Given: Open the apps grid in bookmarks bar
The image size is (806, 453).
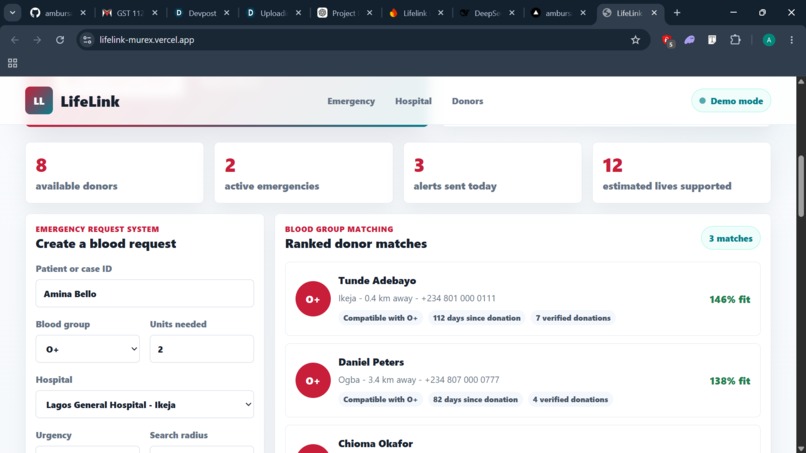Looking at the screenshot, I should pyautogui.click(x=12, y=63).
